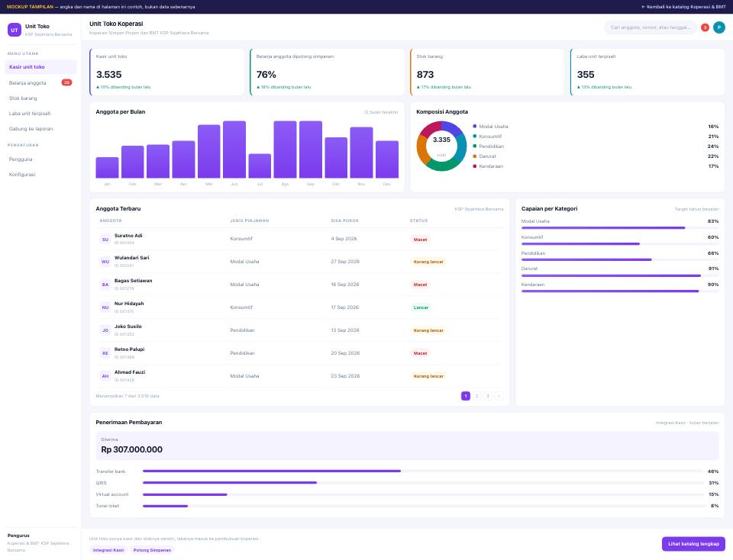The height and width of the screenshot is (560, 733).
Task: Click the ANGGOTA column header
Action: coord(111,220)
